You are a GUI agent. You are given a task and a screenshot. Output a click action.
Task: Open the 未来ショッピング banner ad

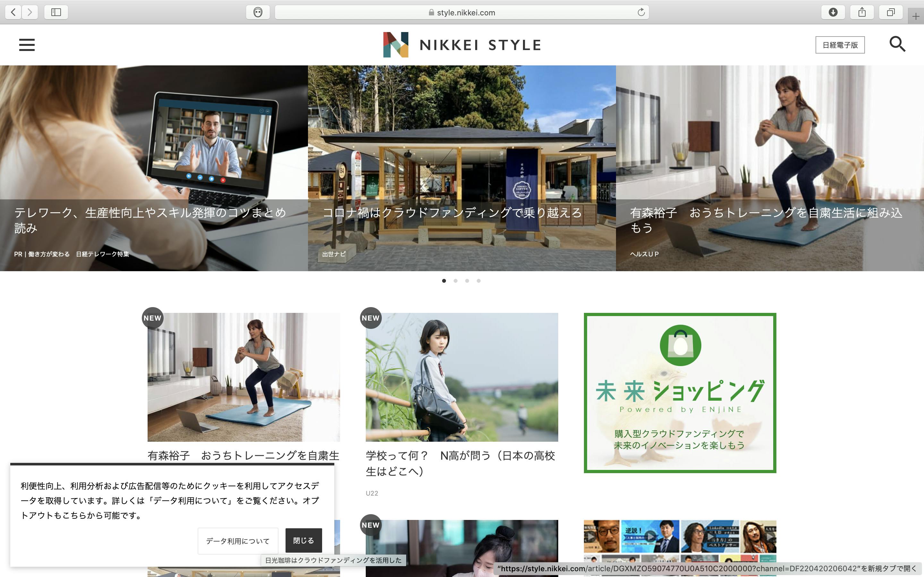pyautogui.click(x=680, y=393)
